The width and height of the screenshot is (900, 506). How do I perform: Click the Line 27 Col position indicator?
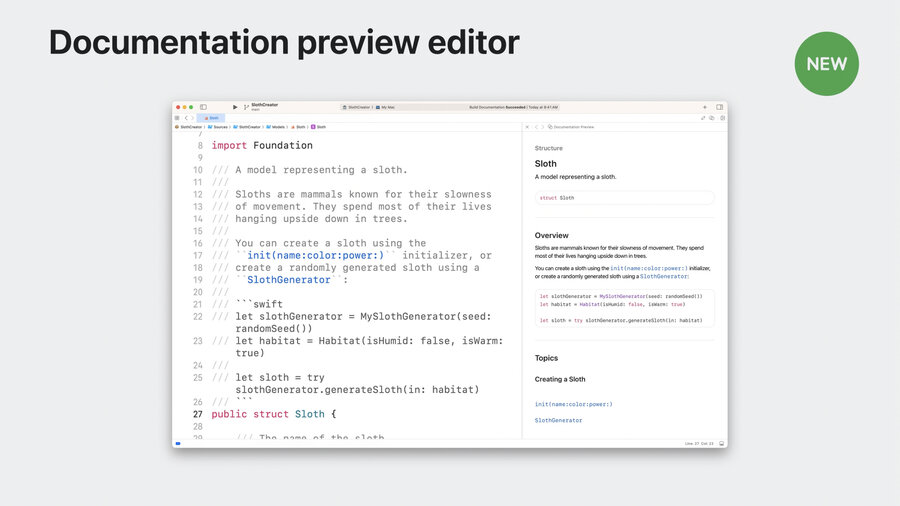(699, 443)
